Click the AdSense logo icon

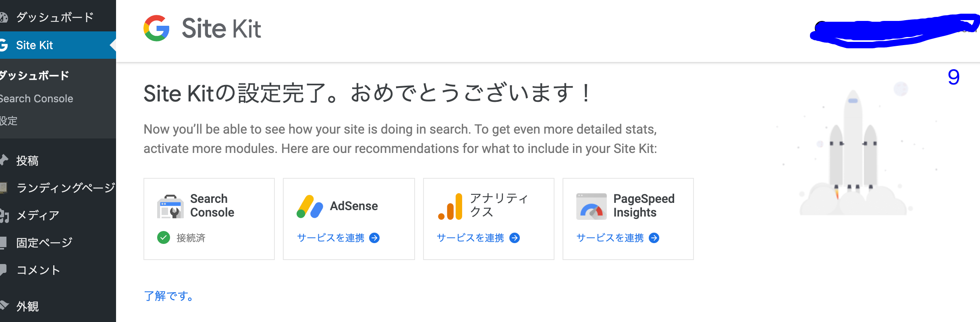310,206
